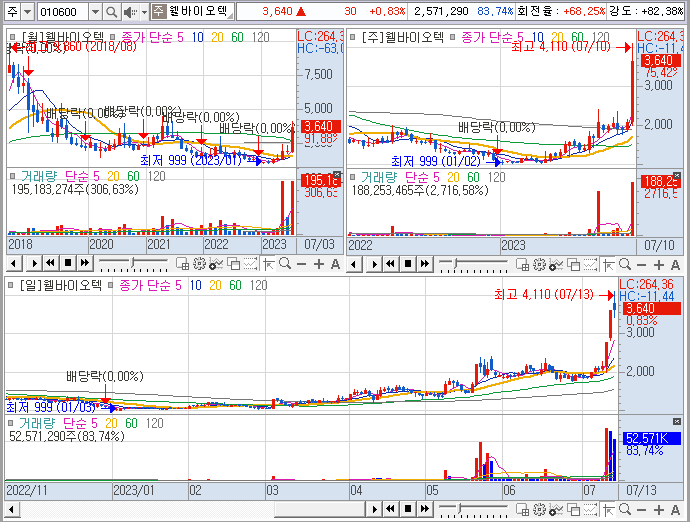The width and height of the screenshot is (690, 522).
Task: Open settings gear on weekly chart toolbar
Action: click(540, 264)
